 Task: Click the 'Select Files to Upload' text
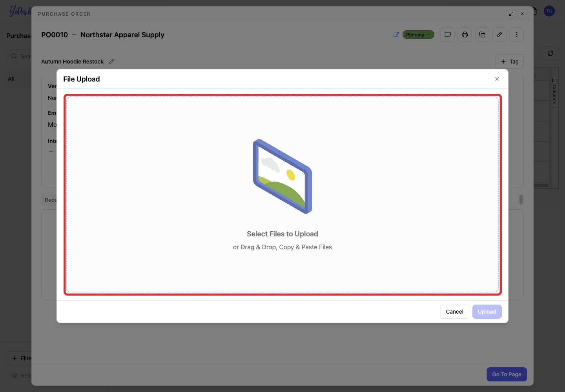(x=282, y=234)
